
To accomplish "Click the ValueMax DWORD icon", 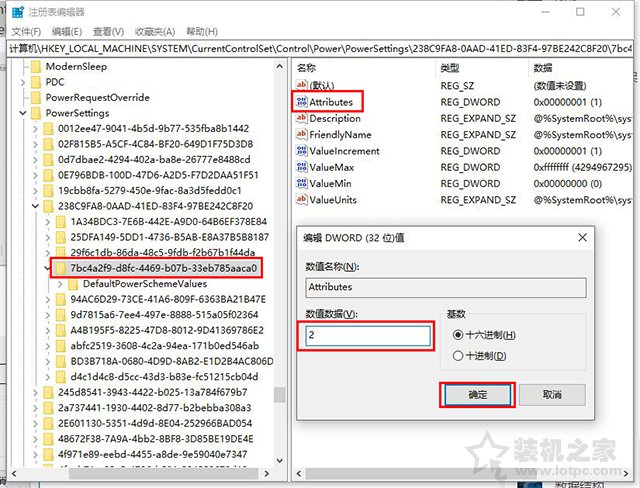I will pos(302,167).
